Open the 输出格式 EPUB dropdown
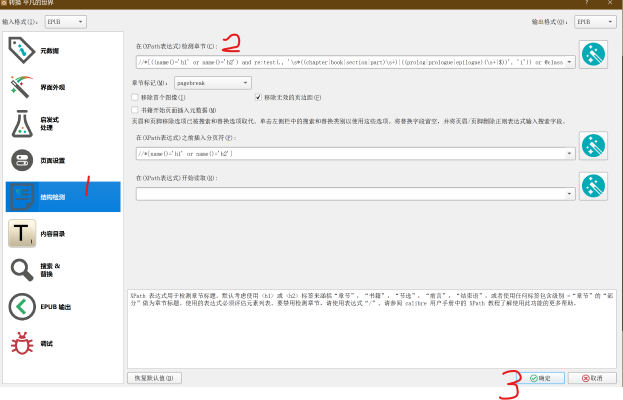The width and height of the screenshot is (623, 400). pyautogui.click(x=595, y=22)
